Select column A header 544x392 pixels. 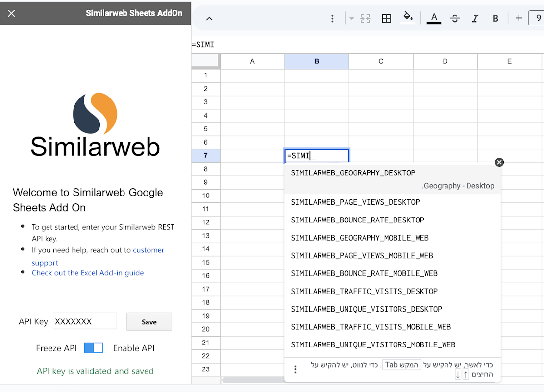pos(252,61)
